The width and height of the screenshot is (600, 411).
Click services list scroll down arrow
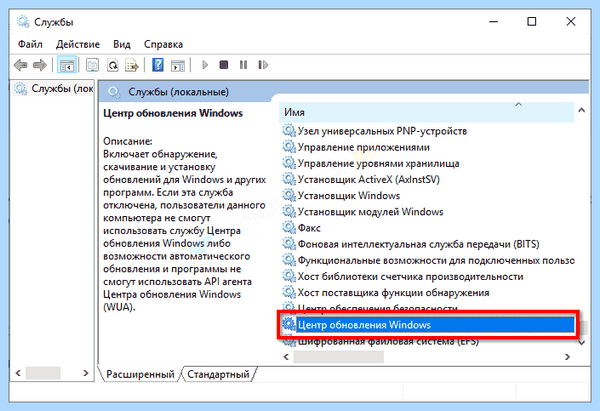coord(582,343)
